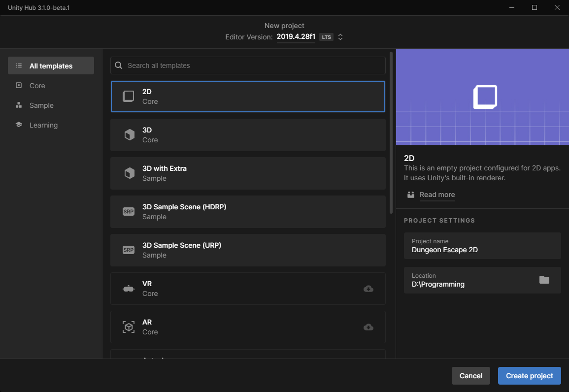Switch to Learning templates category

51,125
